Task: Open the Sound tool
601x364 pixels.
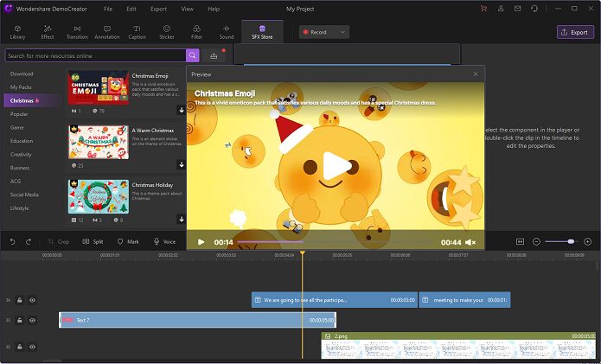Action: click(227, 32)
